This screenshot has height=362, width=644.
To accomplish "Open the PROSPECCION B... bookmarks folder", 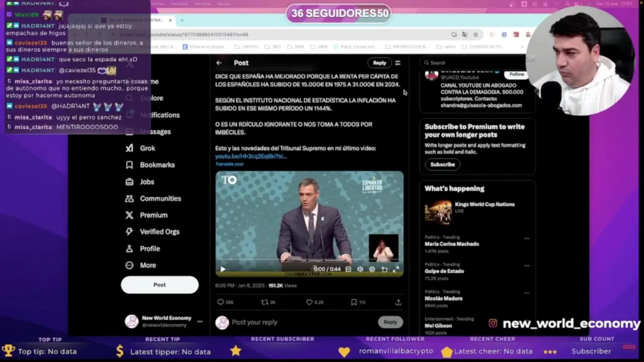I will pos(407,47).
